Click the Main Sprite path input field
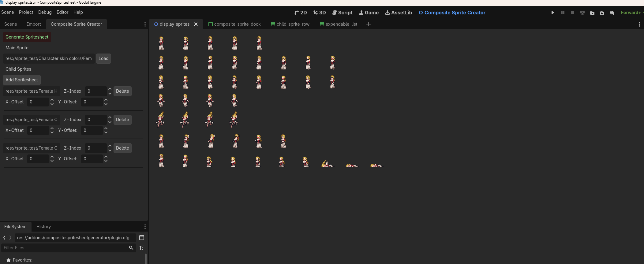Image resolution: width=644 pixels, height=264 pixels. [49, 58]
